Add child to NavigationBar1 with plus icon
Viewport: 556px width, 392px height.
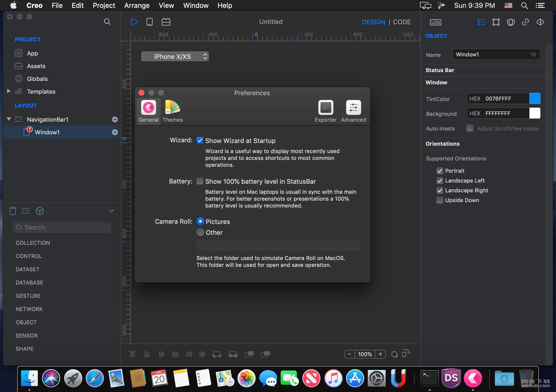click(115, 119)
